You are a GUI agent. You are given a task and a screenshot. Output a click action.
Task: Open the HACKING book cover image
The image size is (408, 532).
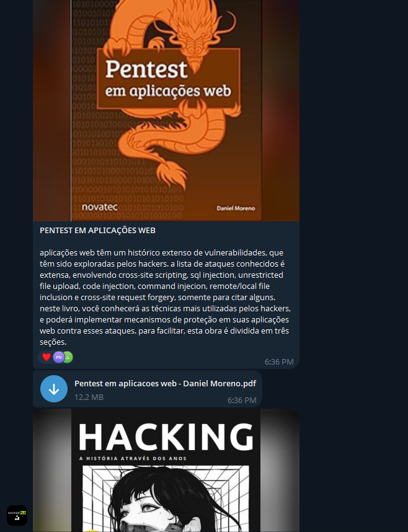pos(166,470)
